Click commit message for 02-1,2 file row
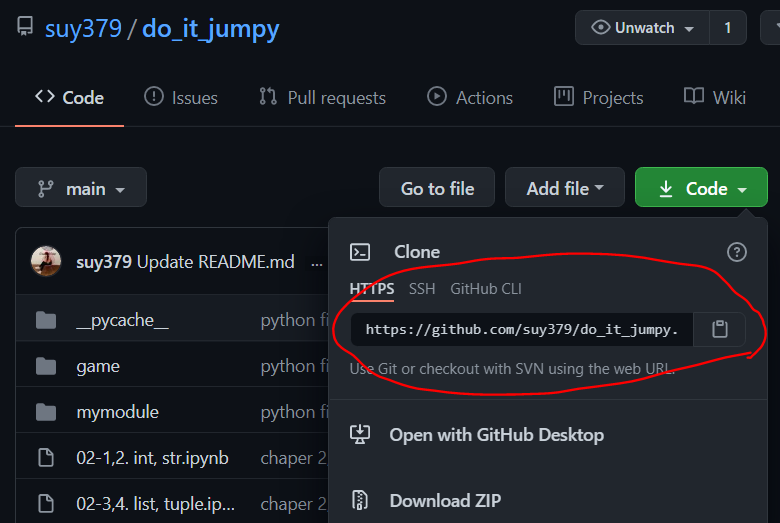The width and height of the screenshot is (780, 523). (x=293, y=458)
